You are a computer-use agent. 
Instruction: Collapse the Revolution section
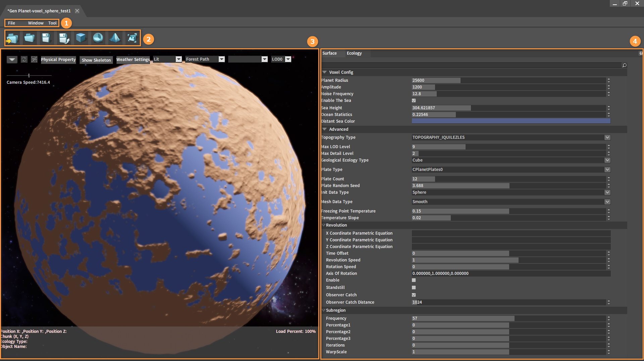[x=324, y=225]
